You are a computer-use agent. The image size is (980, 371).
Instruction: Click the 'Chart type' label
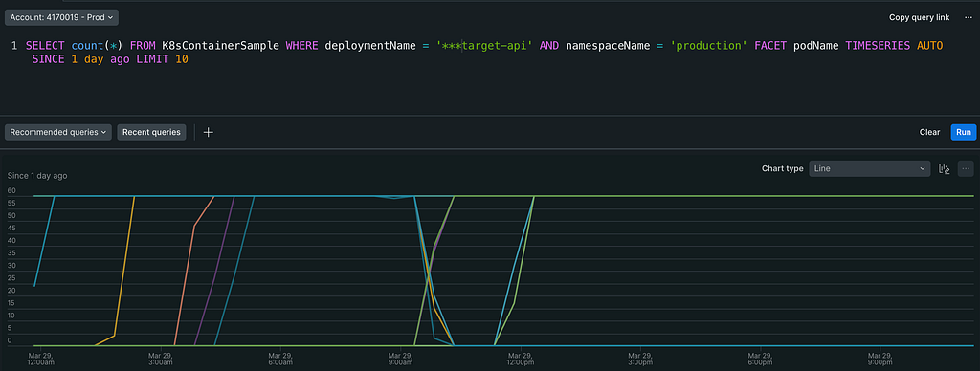tap(783, 168)
